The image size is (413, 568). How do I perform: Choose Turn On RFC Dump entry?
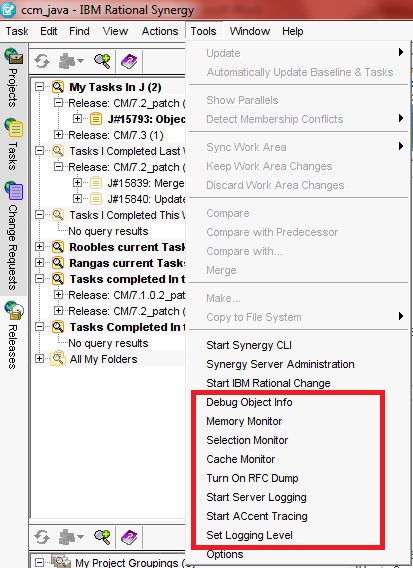[252, 478]
